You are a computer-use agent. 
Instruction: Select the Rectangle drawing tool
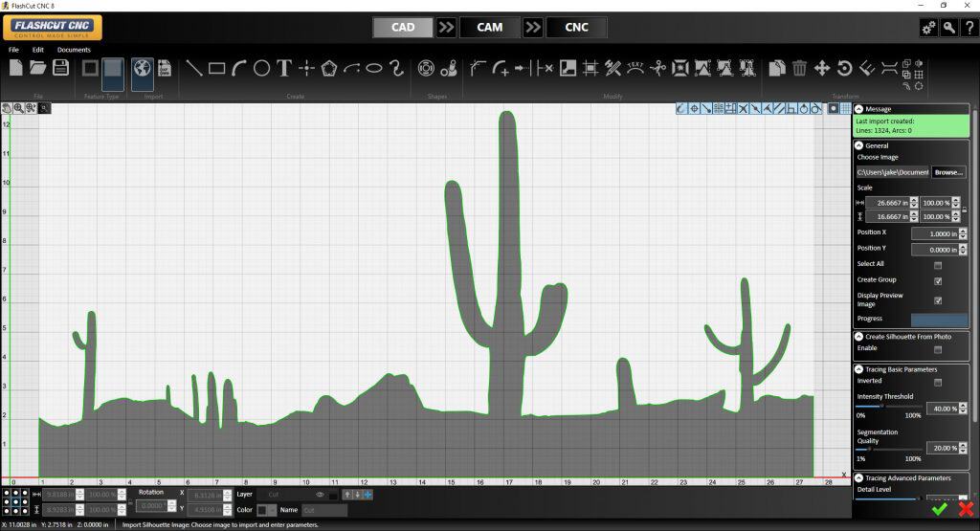[217, 68]
